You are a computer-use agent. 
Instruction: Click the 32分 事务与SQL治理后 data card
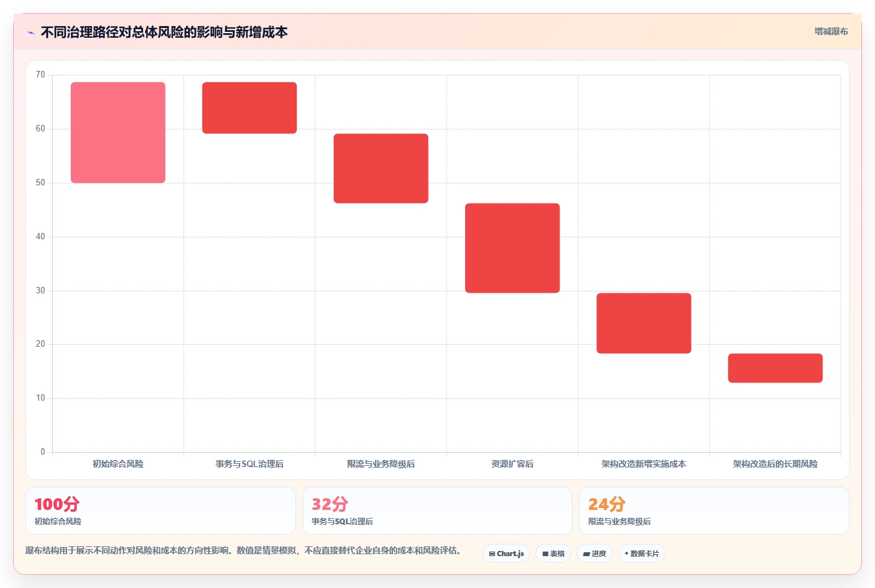[437, 511]
